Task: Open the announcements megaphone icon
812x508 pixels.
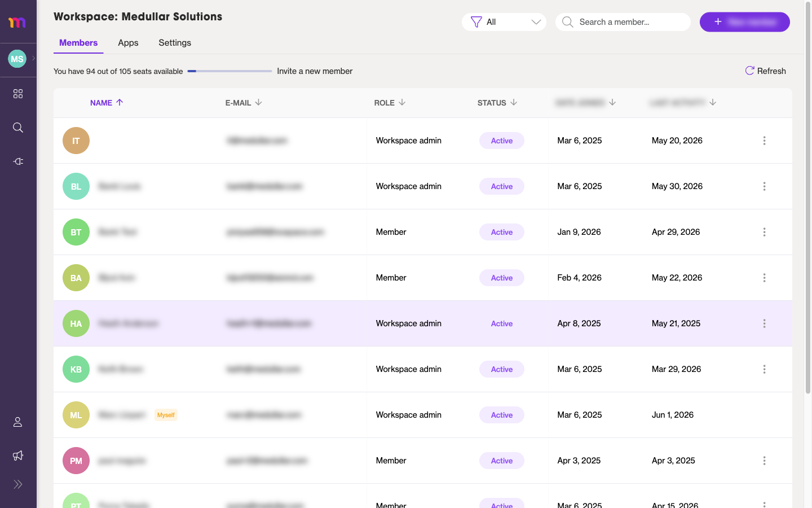Action: point(18,456)
